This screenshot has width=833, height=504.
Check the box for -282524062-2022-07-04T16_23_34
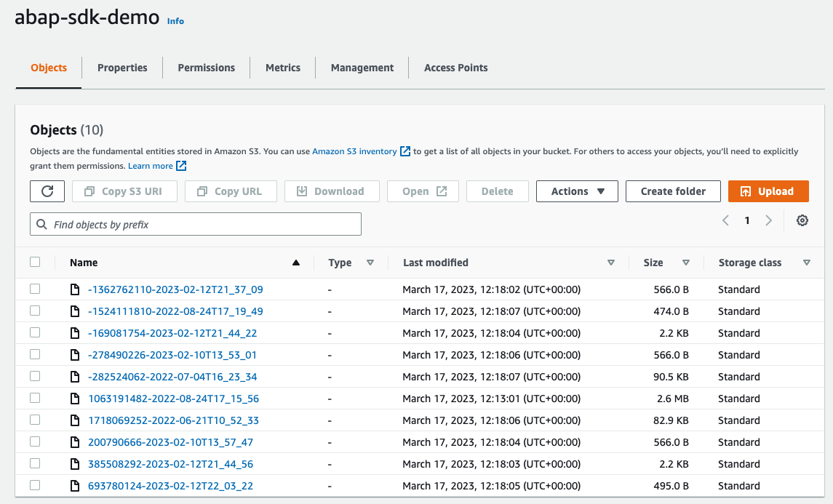[x=34, y=376]
